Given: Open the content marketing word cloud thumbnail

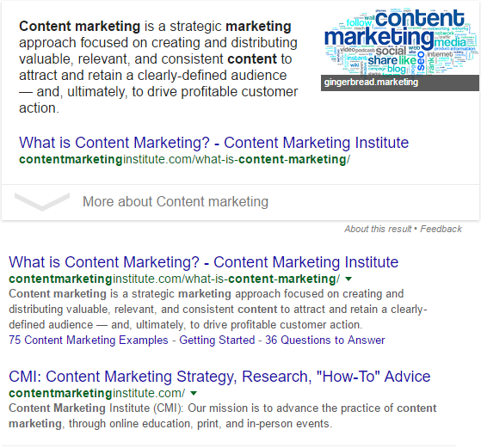Looking at the screenshot, I should click(x=400, y=41).
